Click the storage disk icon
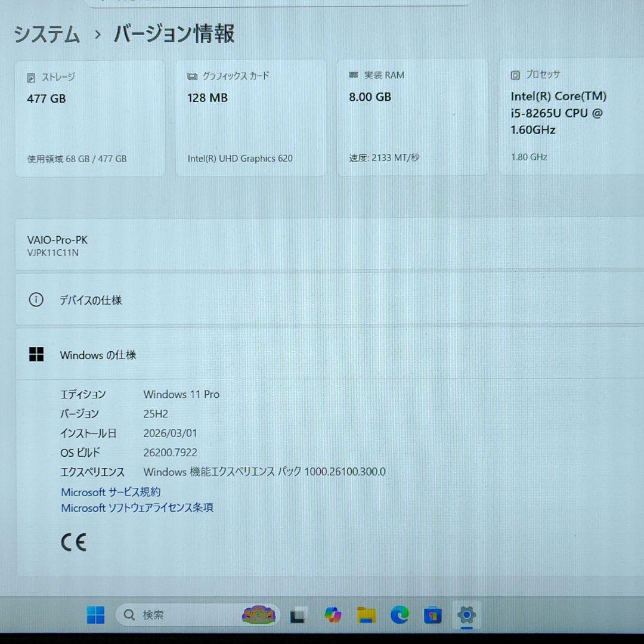 point(31,78)
